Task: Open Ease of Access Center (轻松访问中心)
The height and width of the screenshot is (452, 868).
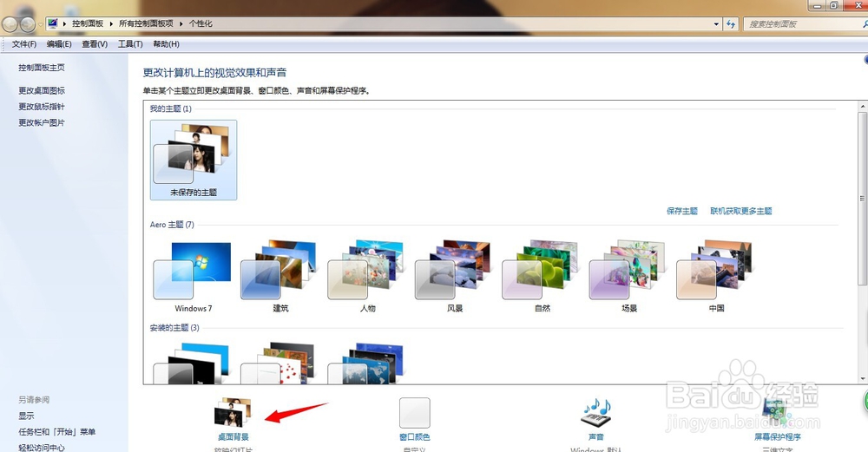Action: tap(42, 447)
